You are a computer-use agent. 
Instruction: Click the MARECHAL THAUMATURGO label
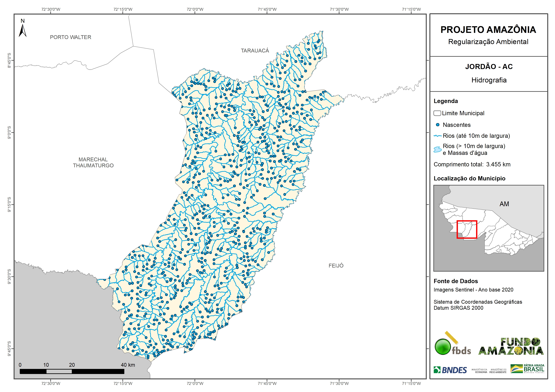[93, 162]
